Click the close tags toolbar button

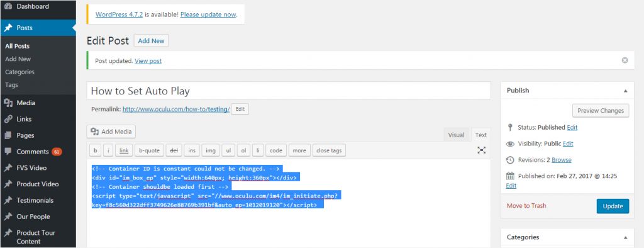click(x=329, y=150)
